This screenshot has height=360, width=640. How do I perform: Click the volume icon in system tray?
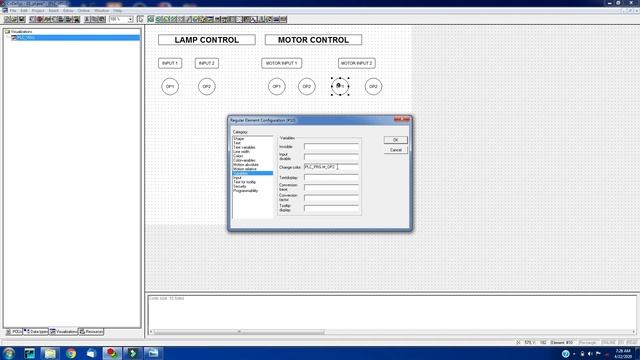[590, 354]
